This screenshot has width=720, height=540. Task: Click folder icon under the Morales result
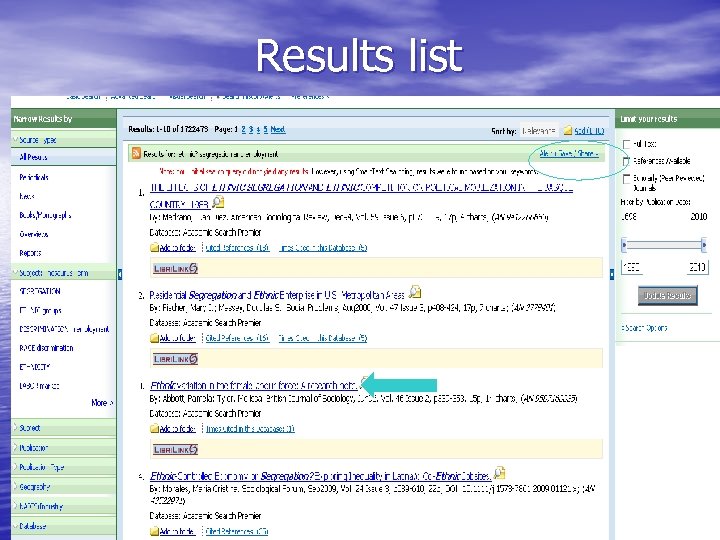pos(154,531)
